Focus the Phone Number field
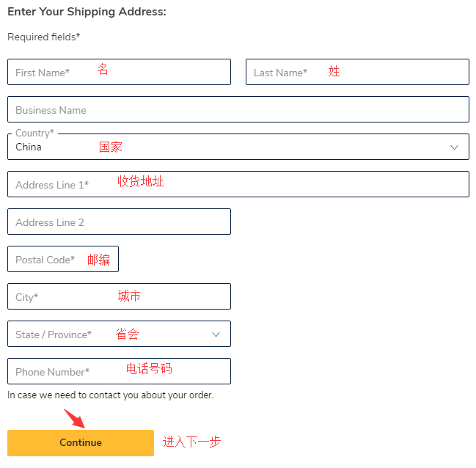476x468 pixels. [x=119, y=371]
